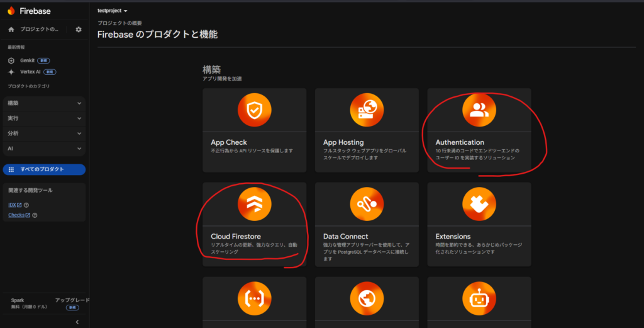Click the App Check shield icon
The image size is (644, 328).
tap(254, 110)
